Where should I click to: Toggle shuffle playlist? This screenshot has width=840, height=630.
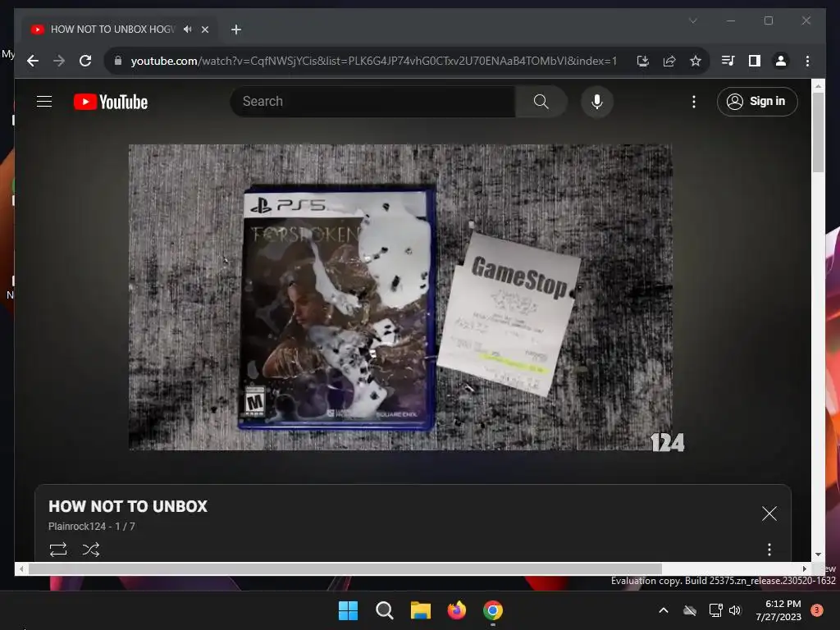click(91, 550)
